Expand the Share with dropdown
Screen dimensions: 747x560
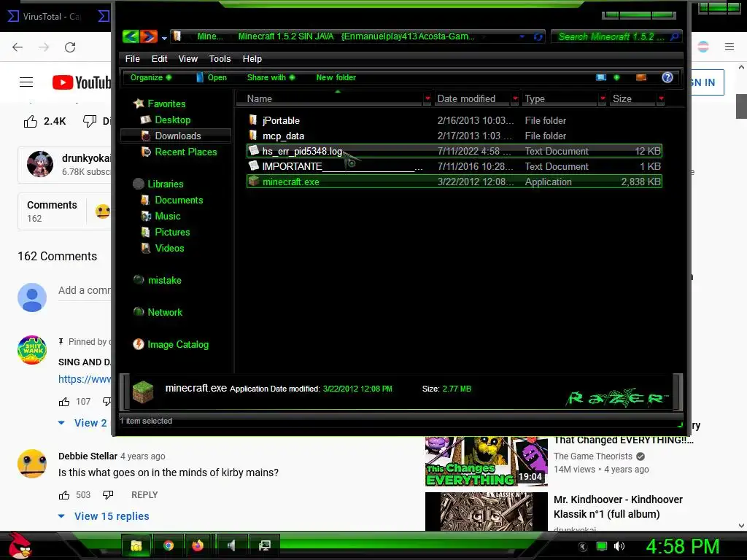pos(271,77)
